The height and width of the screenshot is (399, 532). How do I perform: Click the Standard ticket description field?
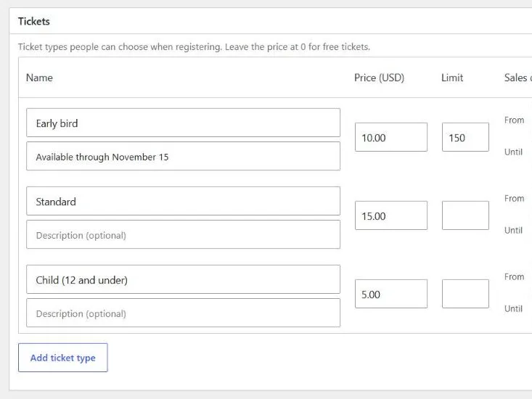coord(183,234)
